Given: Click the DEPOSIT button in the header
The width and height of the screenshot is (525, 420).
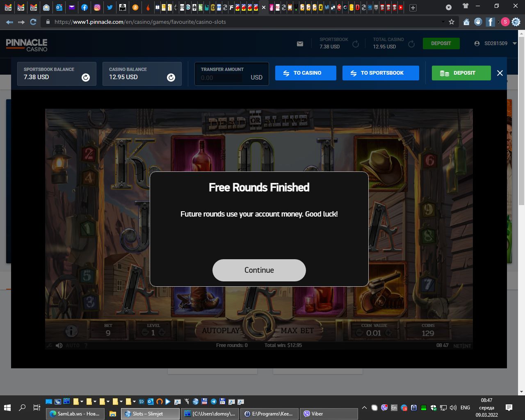Looking at the screenshot, I should click(441, 43).
